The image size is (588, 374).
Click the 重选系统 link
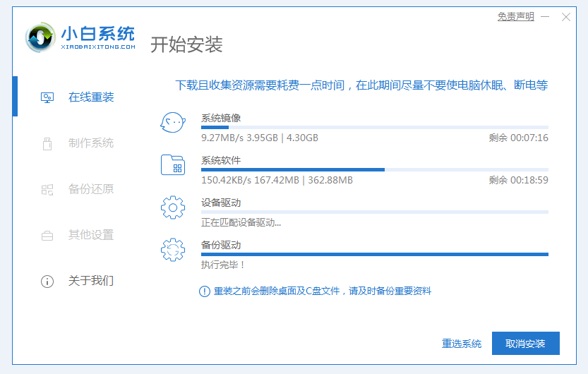[462, 344]
